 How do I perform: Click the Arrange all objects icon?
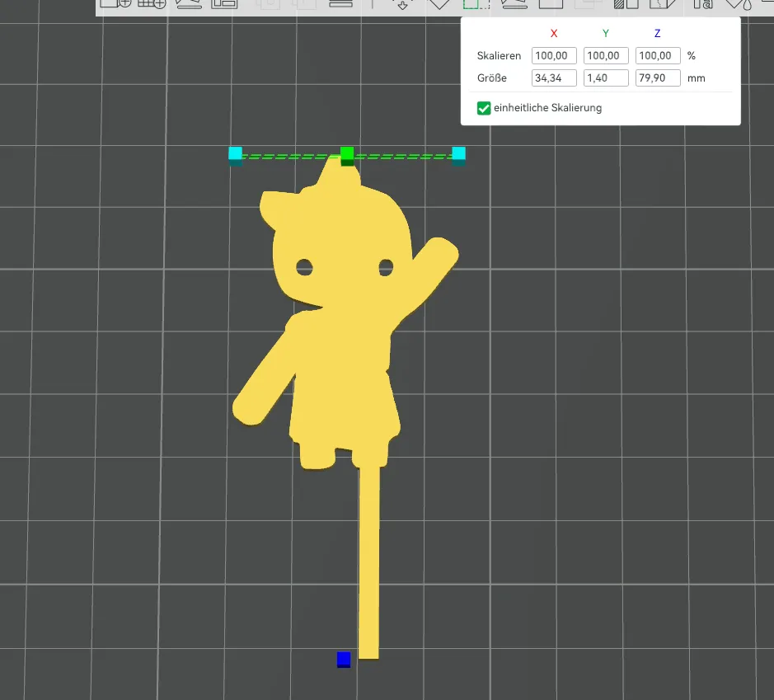click(224, 4)
